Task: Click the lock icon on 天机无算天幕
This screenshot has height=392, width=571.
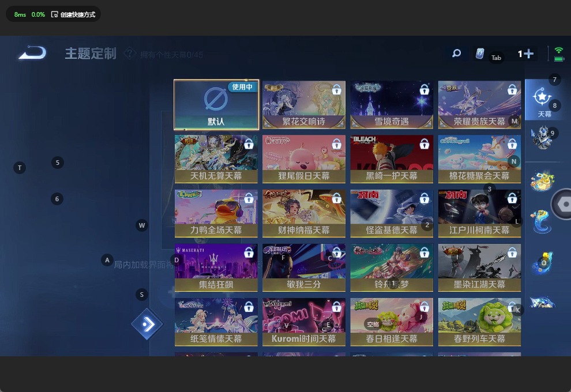Action: pyautogui.click(x=249, y=144)
